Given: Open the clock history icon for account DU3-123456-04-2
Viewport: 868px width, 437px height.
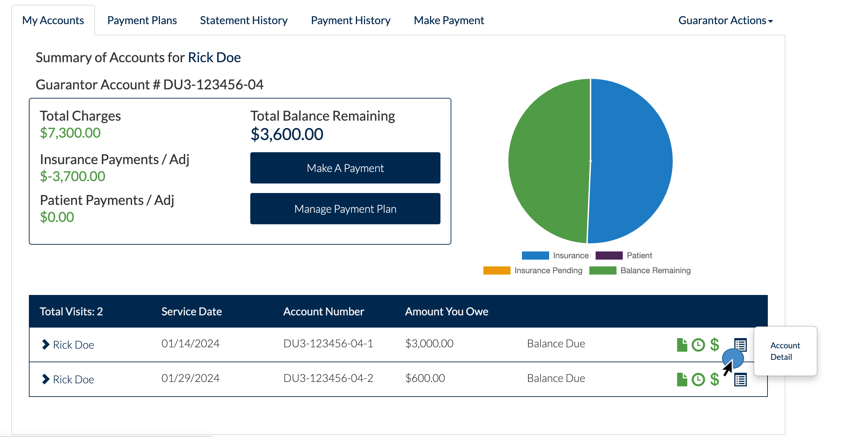Looking at the screenshot, I should coord(698,379).
